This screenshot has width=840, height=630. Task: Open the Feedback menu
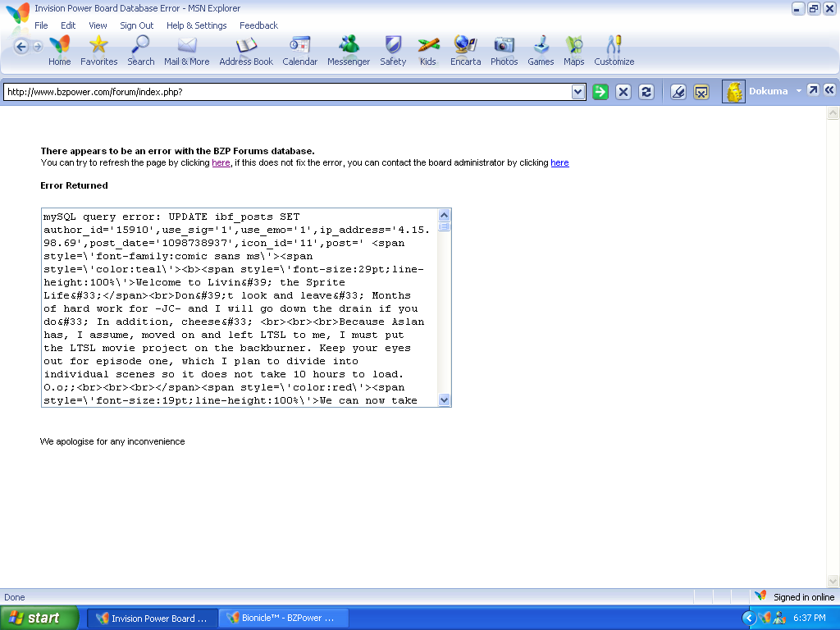tap(258, 25)
